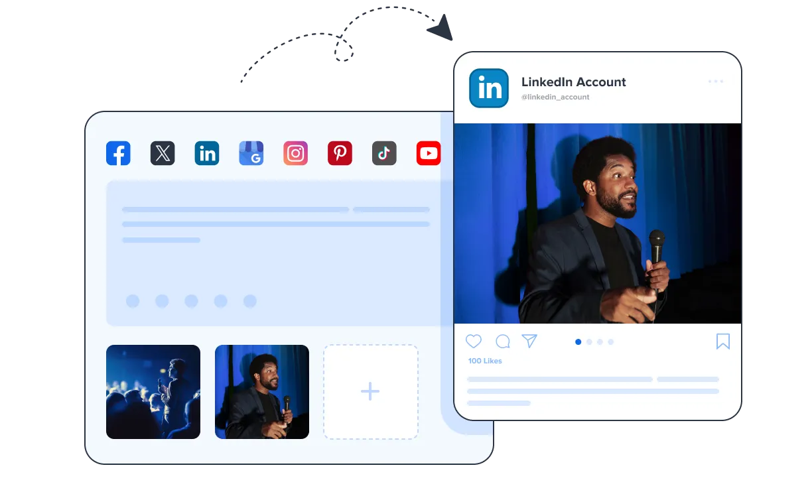Viewport: 812px width, 504px height.
Task: Select the active blue carousel dot
Action: click(578, 342)
